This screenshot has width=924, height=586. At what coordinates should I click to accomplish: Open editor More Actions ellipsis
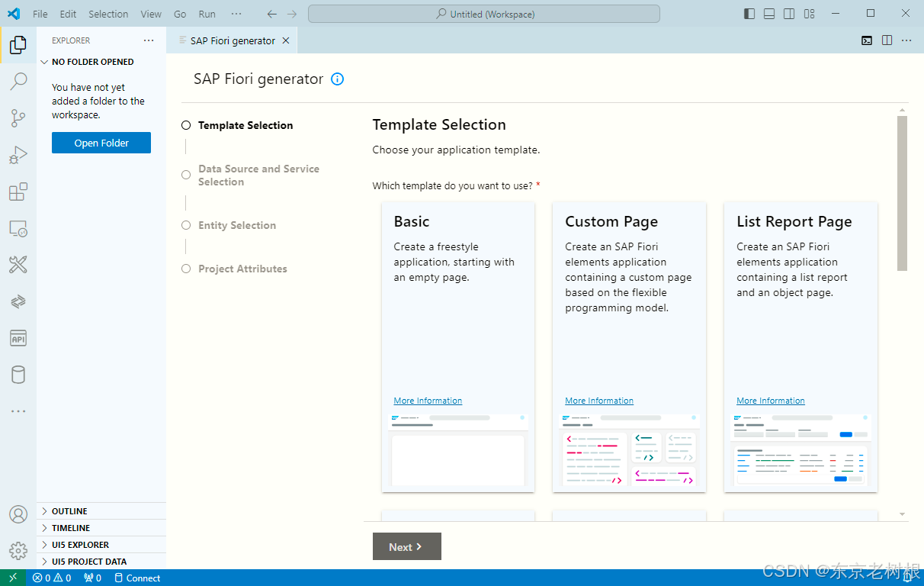pos(906,40)
